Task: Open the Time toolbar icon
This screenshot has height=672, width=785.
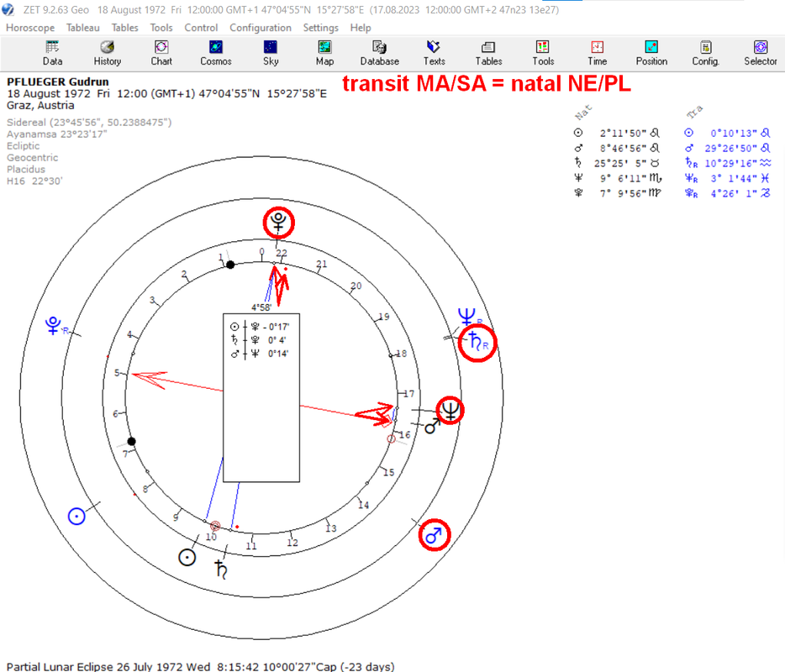Action: point(597,53)
